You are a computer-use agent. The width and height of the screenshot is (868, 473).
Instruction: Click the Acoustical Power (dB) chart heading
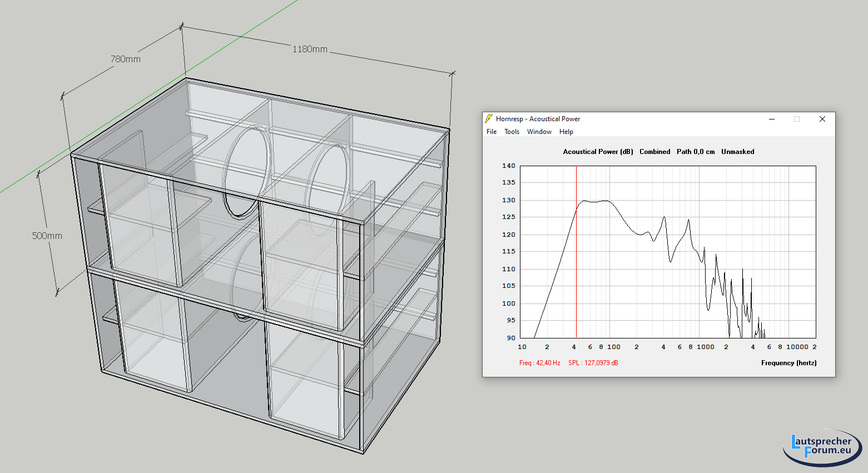(x=598, y=152)
